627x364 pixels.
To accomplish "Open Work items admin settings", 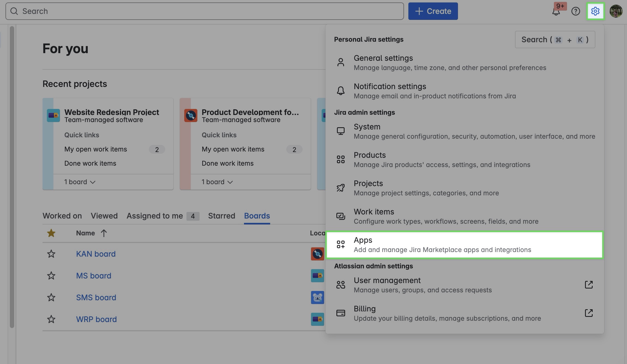I will pos(465,216).
